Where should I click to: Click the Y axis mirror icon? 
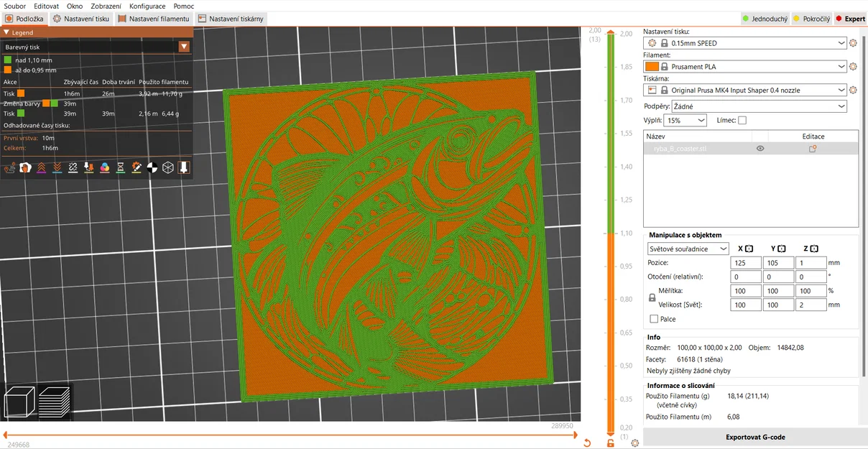point(782,249)
